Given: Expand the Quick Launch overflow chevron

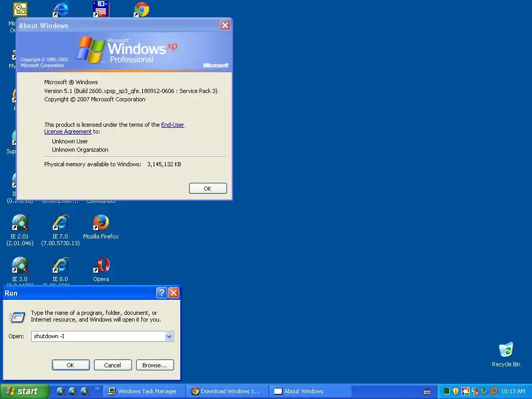Looking at the screenshot, I should pos(97,389).
